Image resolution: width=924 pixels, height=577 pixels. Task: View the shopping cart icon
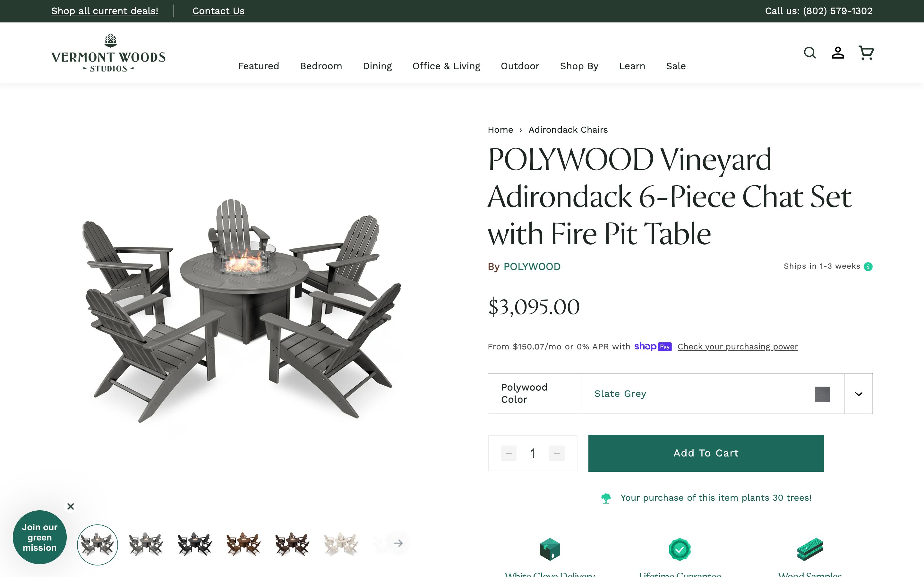pos(866,53)
